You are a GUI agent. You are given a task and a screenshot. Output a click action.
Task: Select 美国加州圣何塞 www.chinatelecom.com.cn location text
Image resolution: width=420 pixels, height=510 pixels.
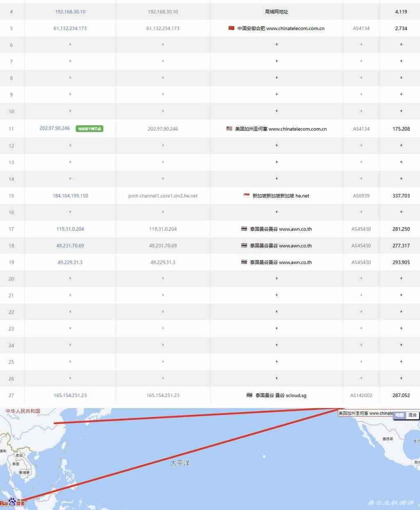[x=281, y=129]
